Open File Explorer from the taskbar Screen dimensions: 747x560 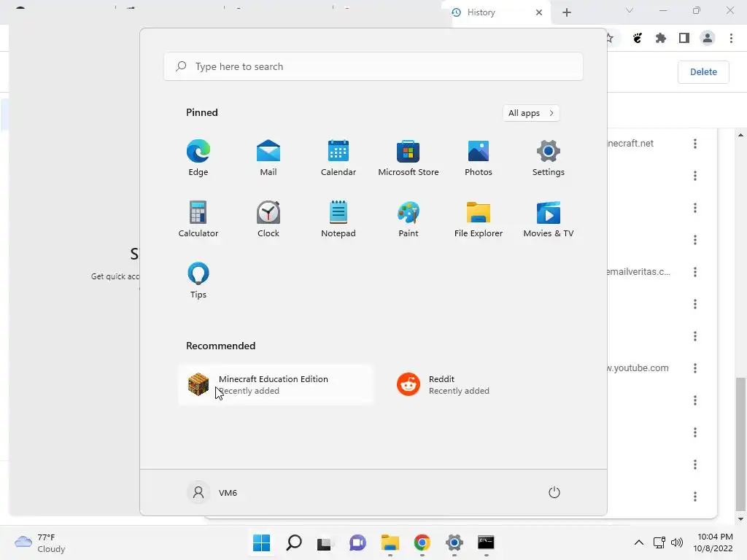pos(390,542)
